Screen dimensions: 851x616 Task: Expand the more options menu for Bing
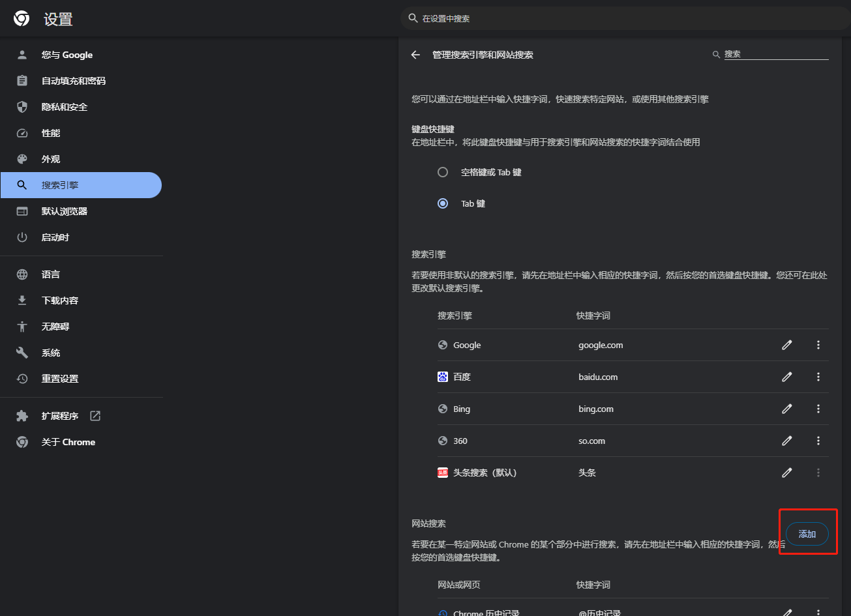(x=818, y=409)
